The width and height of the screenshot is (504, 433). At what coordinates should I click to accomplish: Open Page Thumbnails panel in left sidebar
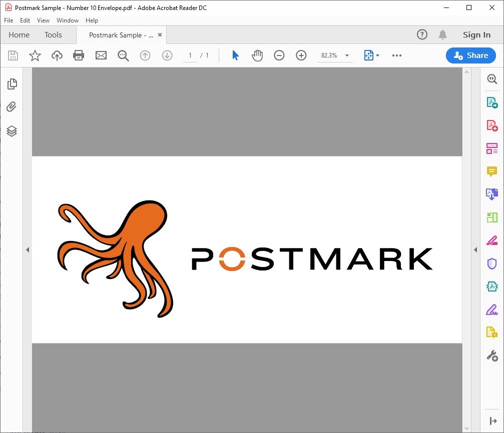tap(12, 84)
